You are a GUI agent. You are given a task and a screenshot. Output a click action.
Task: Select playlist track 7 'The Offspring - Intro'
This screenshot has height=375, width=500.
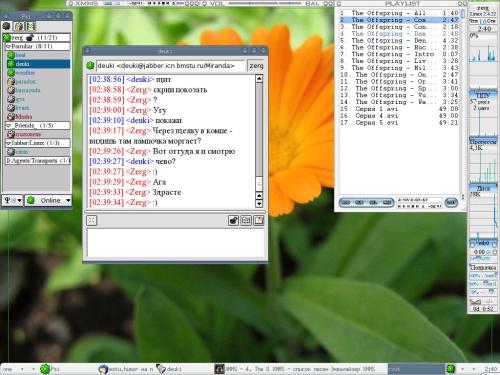[x=399, y=54]
